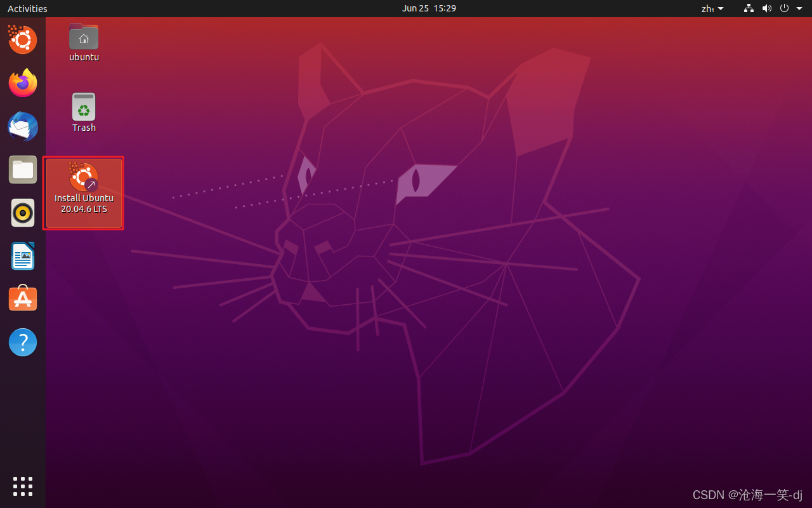Open LibreOffice Writer from the dock
Screen dimensions: 812x508
click(x=23, y=256)
